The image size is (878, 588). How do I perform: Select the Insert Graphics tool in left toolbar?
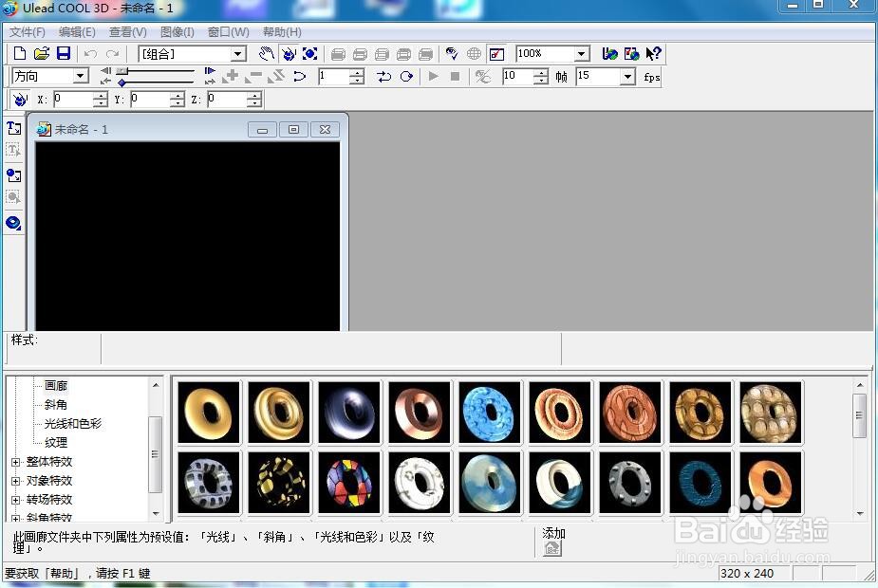14,175
